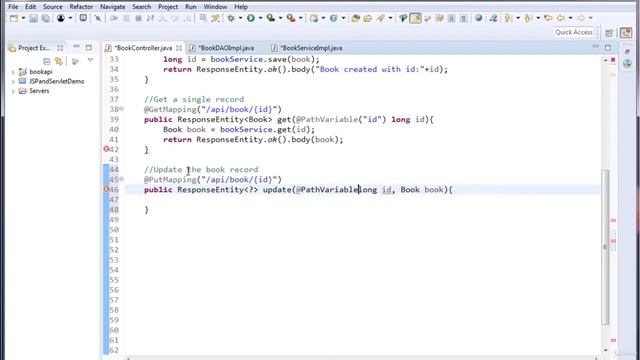Toggle the Mark Occurrences highlighted icon
Screen dimensions: 640x360
[416, 18]
